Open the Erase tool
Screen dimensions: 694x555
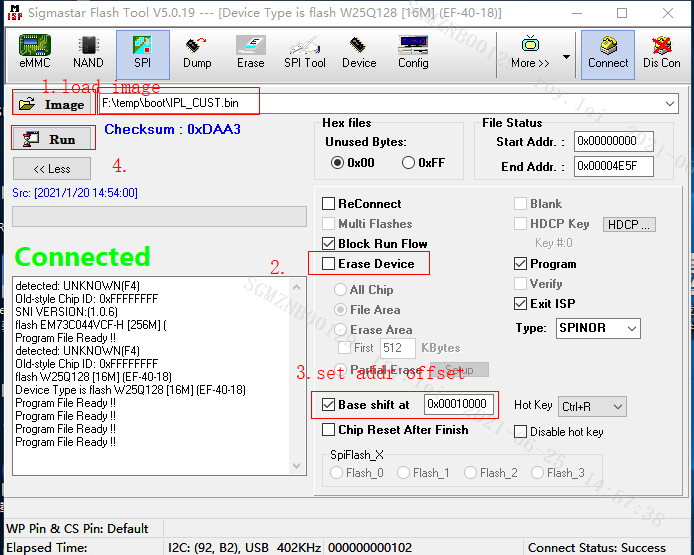click(251, 52)
